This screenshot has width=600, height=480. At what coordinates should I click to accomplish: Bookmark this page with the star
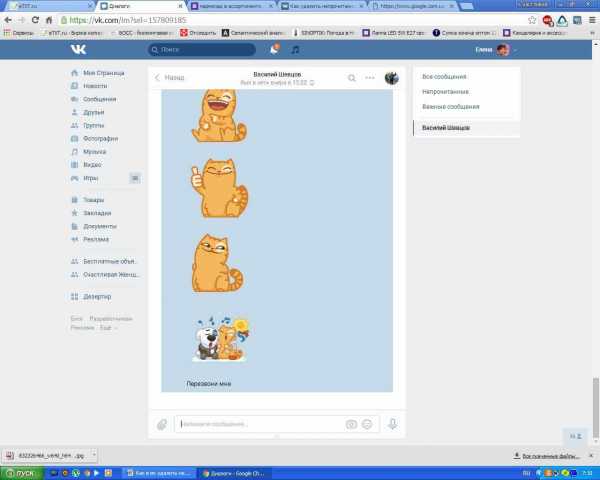pyautogui.click(x=532, y=20)
